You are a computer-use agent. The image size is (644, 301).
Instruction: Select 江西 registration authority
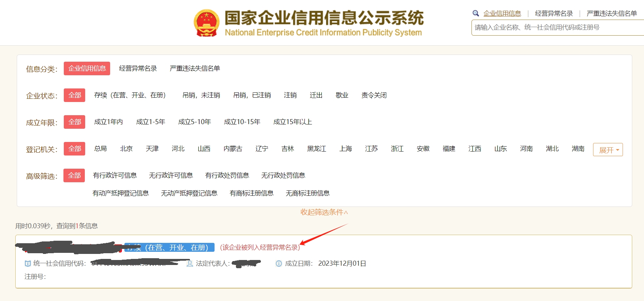tap(475, 149)
